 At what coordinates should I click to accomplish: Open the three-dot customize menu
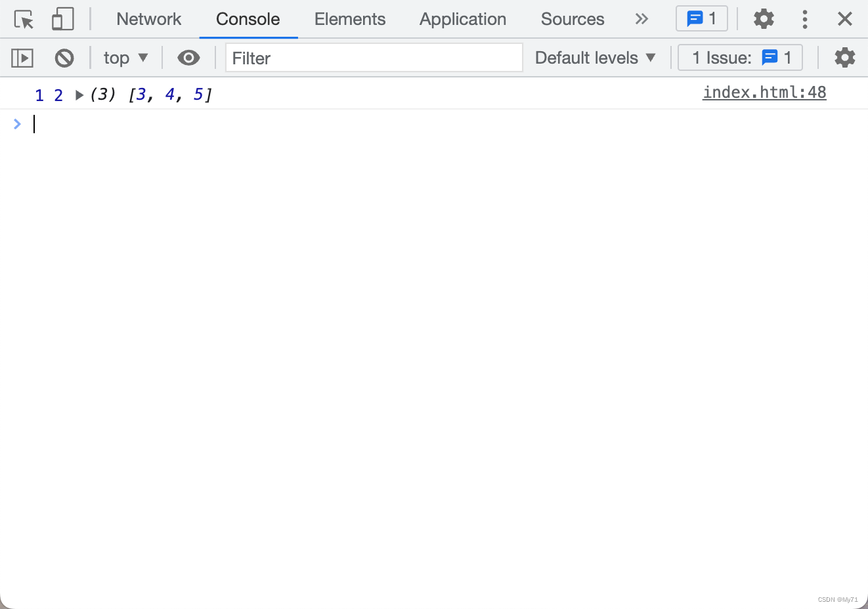[x=804, y=19]
